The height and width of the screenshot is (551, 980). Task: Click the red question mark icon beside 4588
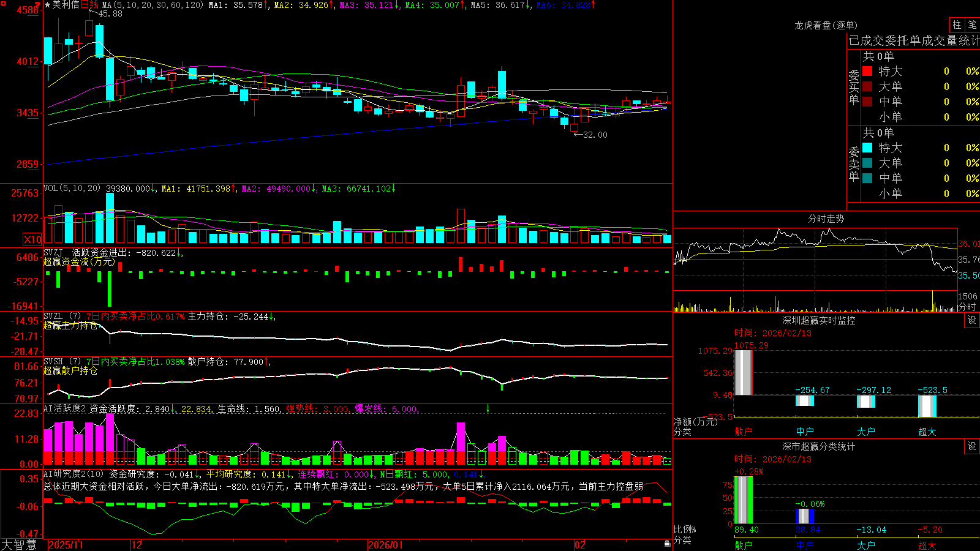point(38,5)
